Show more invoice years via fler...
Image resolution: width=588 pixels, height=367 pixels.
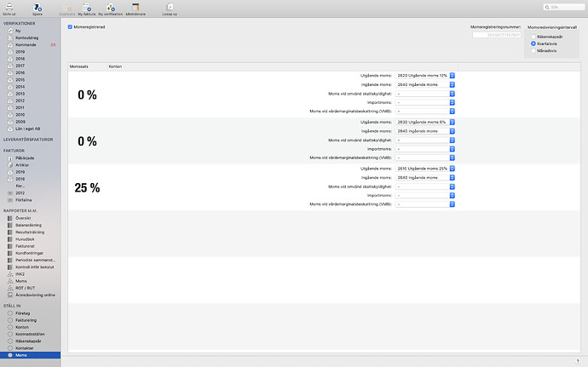pos(20,186)
